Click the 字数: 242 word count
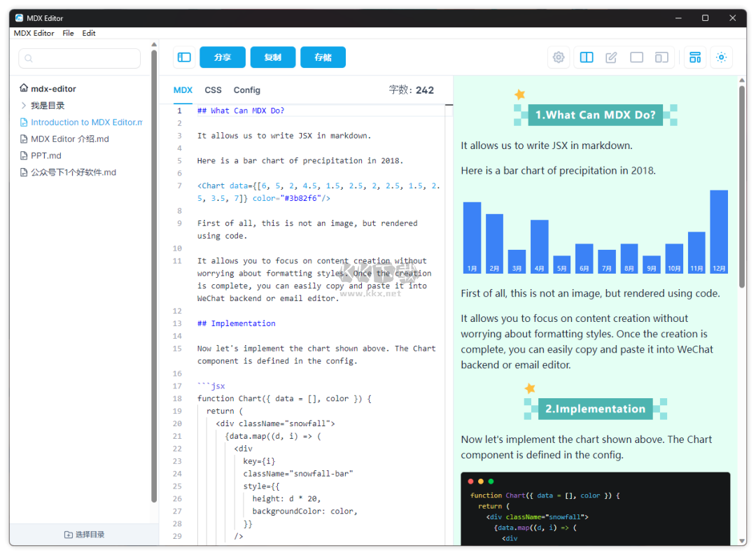This screenshot has width=756, height=555. [x=412, y=90]
